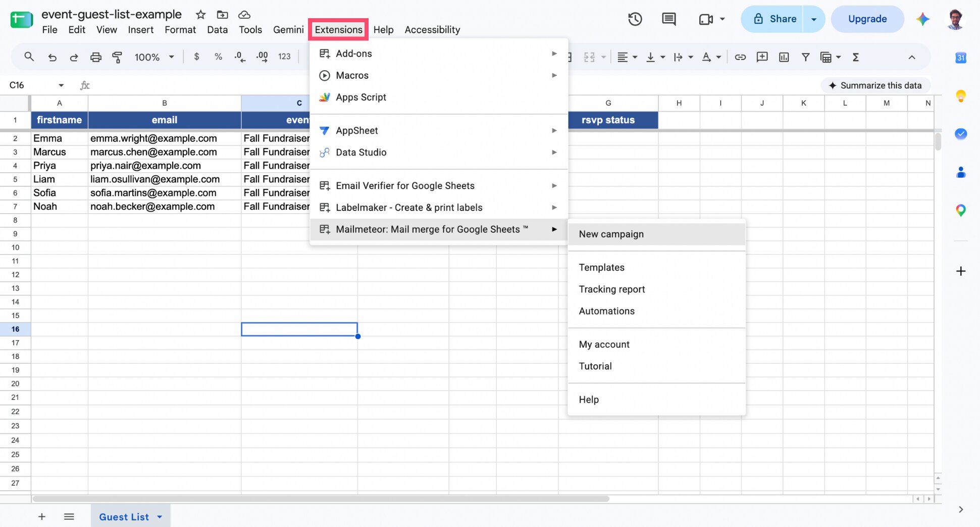Open the comments panel icon
This screenshot has width=980, height=527.
(x=668, y=19)
